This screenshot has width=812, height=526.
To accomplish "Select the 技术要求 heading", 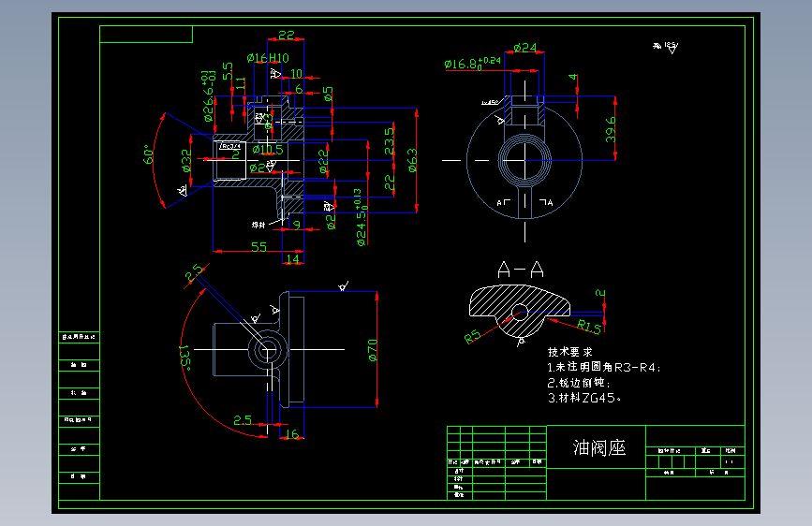I will (569, 352).
